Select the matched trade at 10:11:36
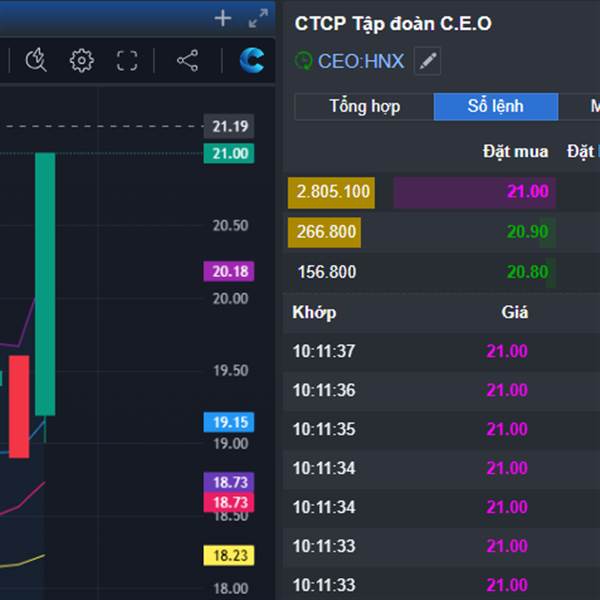 point(442,390)
